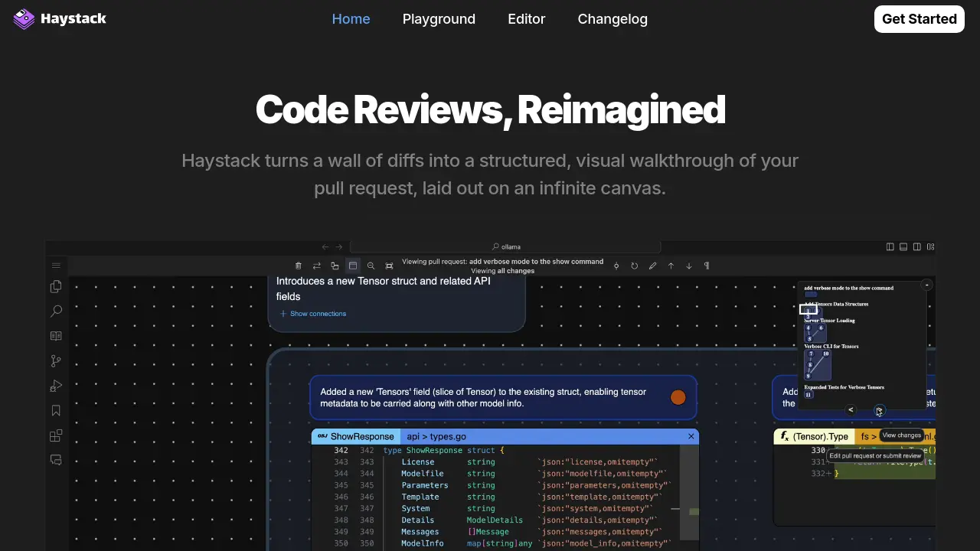The height and width of the screenshot is (551, 980).
Task: Click the trash delete icon in canvas toolbar
Action: coord(299,266)
